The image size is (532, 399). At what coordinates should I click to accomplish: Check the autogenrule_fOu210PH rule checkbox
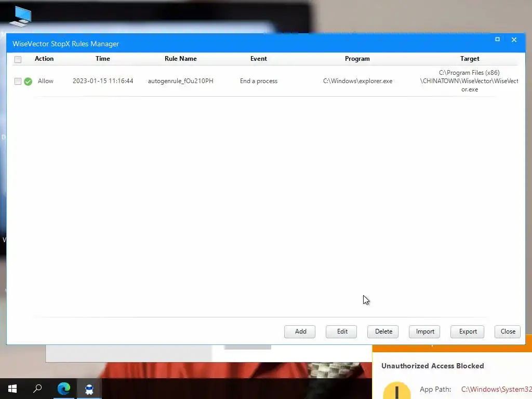click(18, 81)
